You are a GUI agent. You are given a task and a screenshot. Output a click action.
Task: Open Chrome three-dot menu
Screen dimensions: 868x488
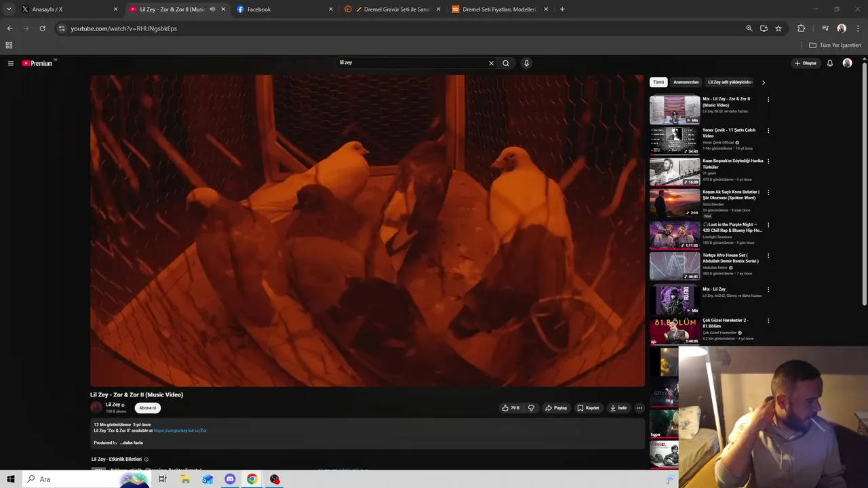[858, 28]
